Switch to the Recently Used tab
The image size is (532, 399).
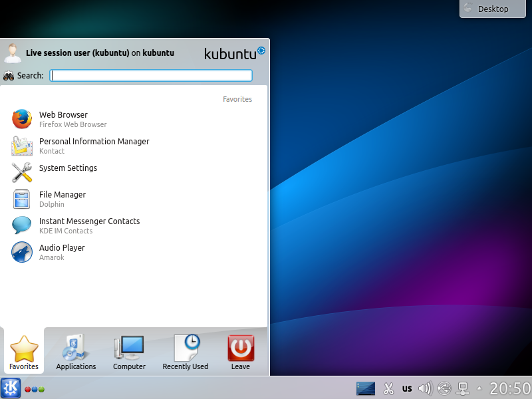[186, 352]
